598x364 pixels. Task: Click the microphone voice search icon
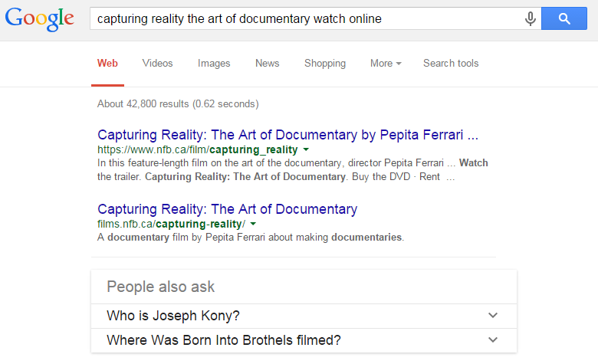coord(530,18)
